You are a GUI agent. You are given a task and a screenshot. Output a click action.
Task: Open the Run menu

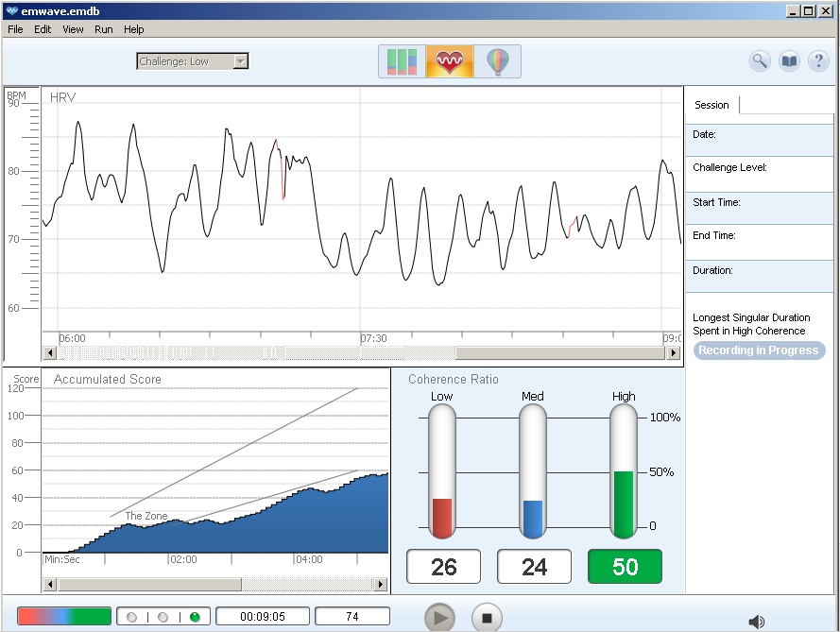[x=103, y=29]
